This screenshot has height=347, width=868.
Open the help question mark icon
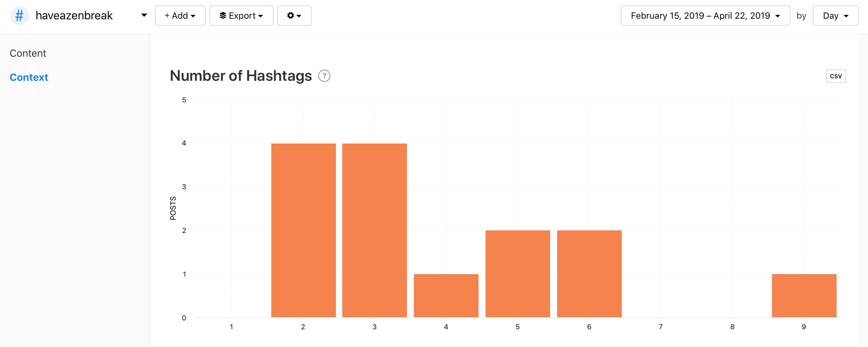point(324,76)
